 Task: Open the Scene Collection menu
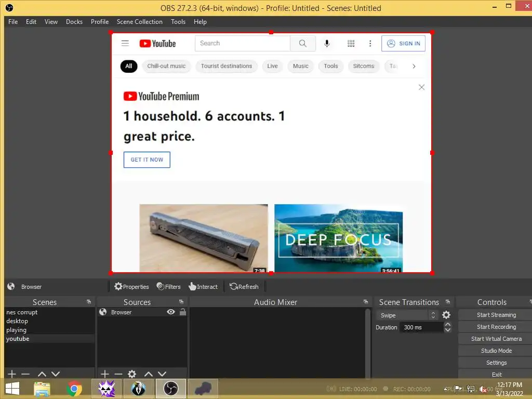point(139,22)
